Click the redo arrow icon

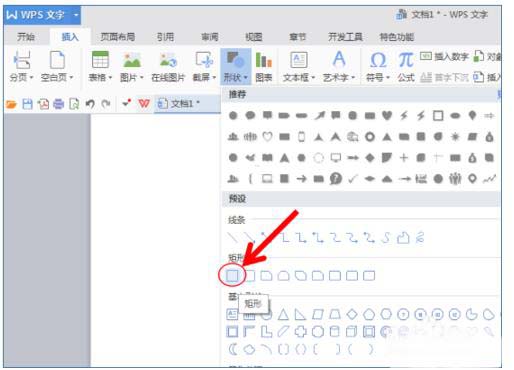click(106, 104)
